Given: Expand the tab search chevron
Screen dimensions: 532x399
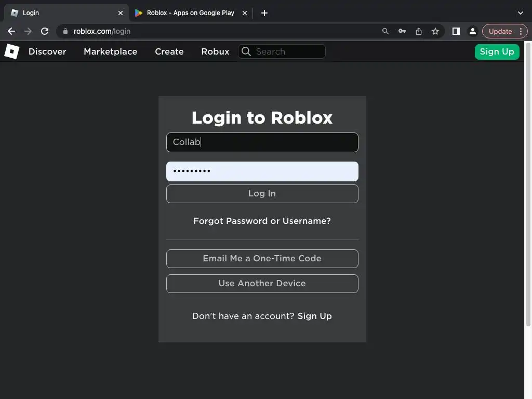Looking at the screenshot, I should 521,13.
